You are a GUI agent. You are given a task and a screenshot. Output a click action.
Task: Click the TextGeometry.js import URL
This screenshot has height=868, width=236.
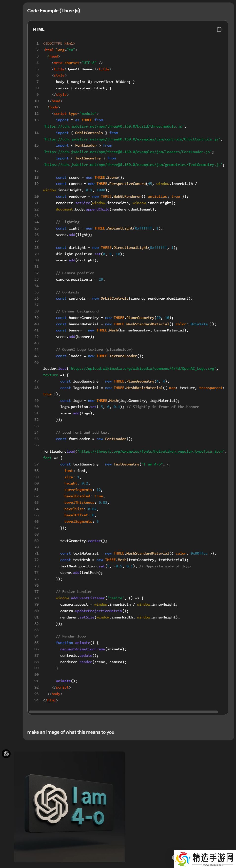tap(133, 165)
